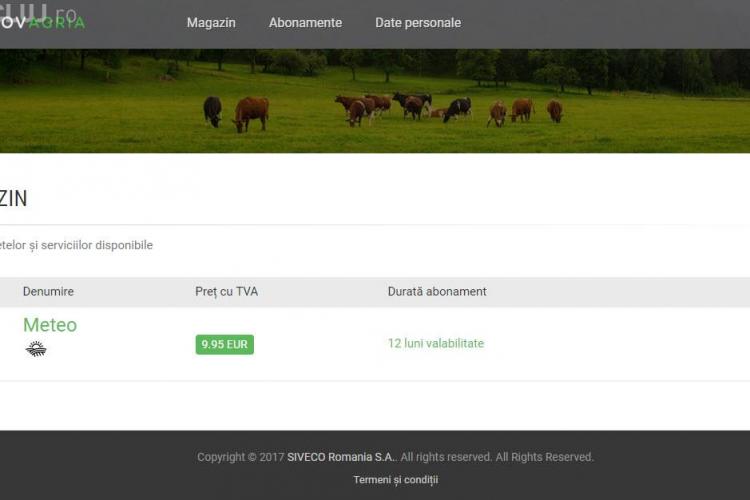The height and width of the screenshot is (500, 750).
Task: Click the All Rights Reserved footer text
Action: [x=544, y=457]
